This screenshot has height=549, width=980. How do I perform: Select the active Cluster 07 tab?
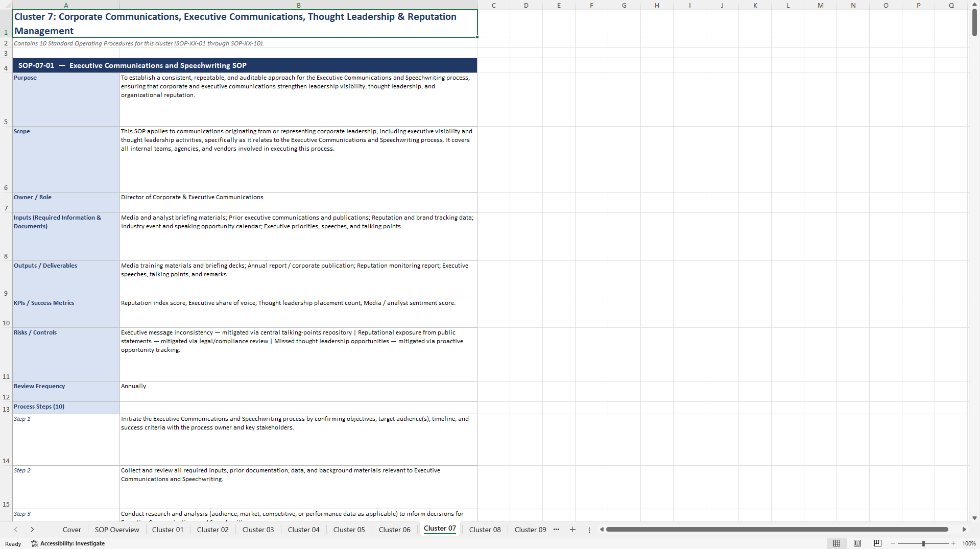[440, 529]
